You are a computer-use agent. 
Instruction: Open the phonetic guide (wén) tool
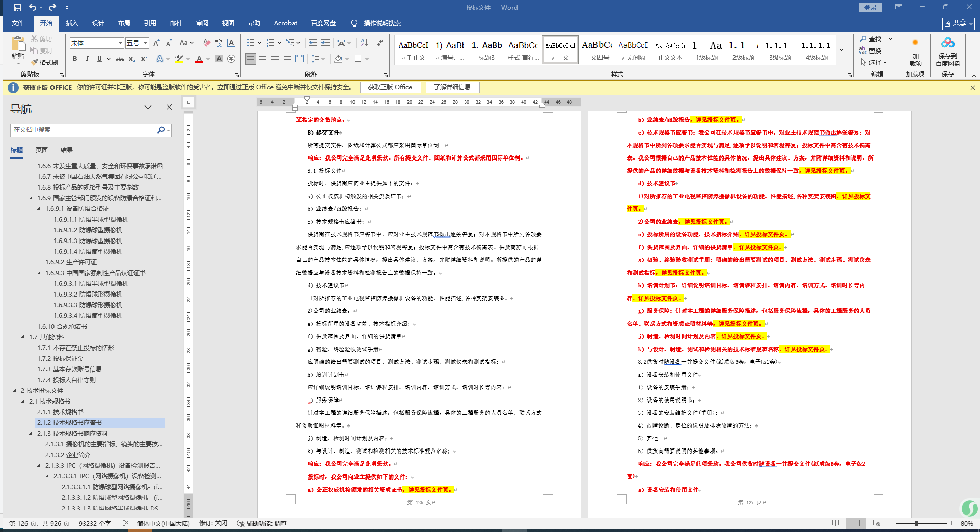(219, 43)
